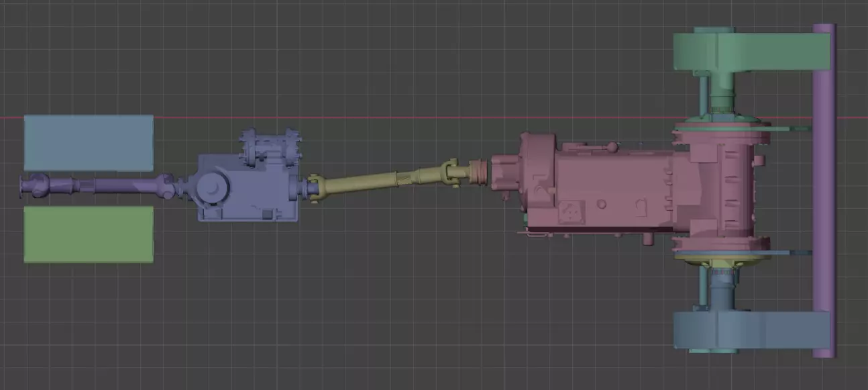
Task: Click the pink bell housing front section
Action: click(537, 181)
